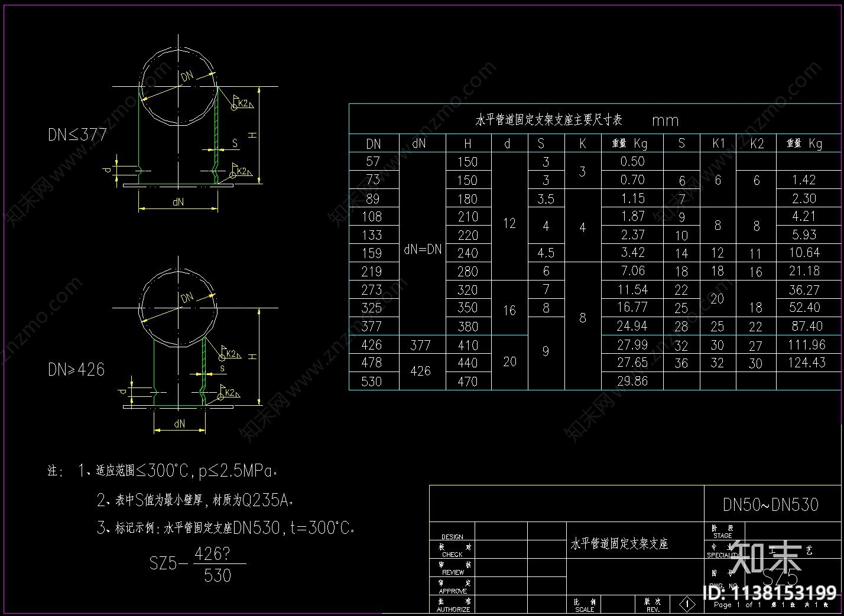Image resolution: width=844 pixels, height=616 pixels.
Task: Click title block text '水平管道固定支架支座'
Action: pyautogui.click(x=619, y=544)
